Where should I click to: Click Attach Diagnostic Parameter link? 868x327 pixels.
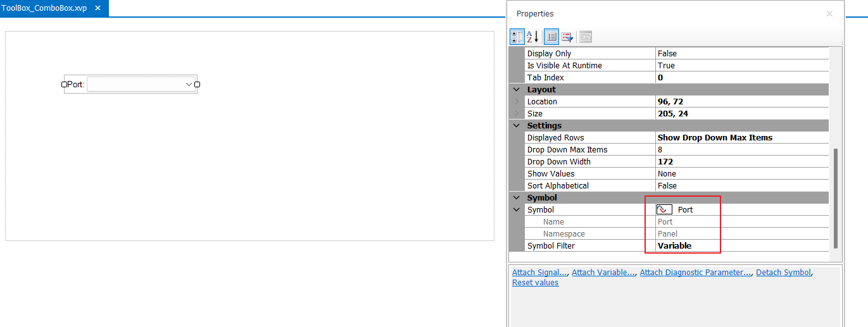pyautogui.click(x=696, y=273)
